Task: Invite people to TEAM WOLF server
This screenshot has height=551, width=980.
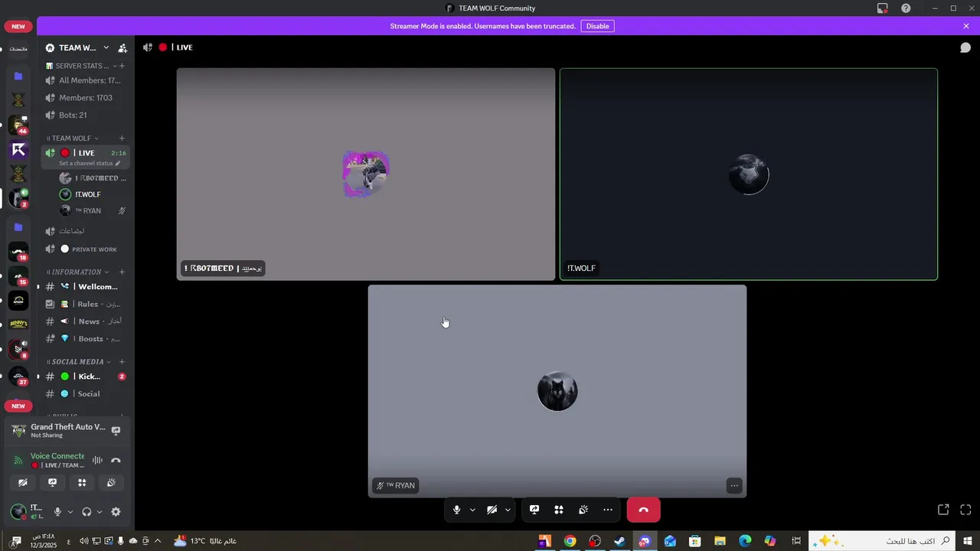Action: [x=122, y=47]
